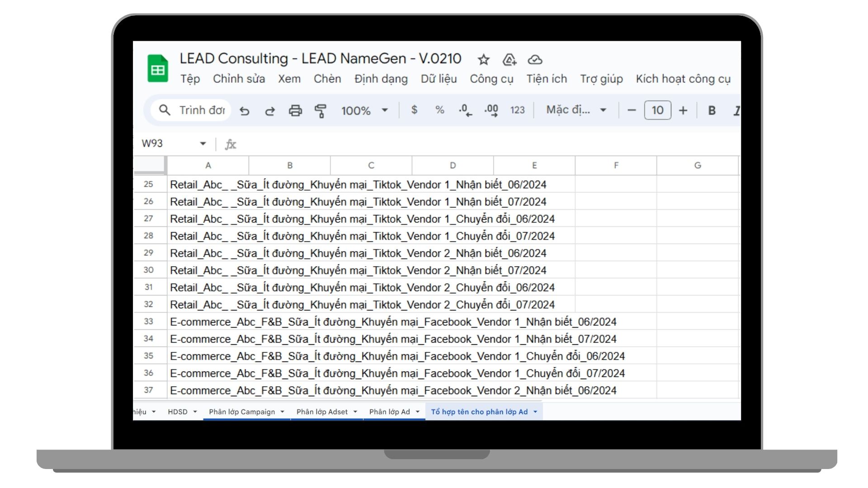Decrease decimal places
The height and width of the screenshot is (488, 868).
(x=466, y=110)
